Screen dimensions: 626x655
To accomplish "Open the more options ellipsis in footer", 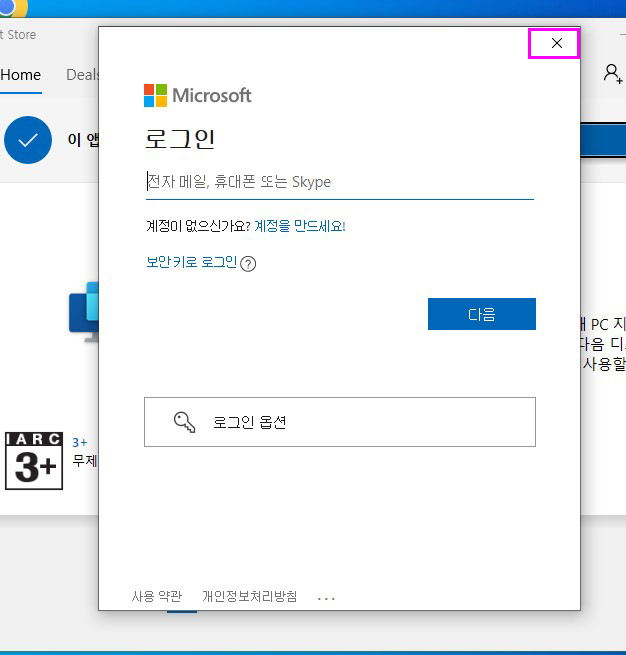I will tap(326, 599).
